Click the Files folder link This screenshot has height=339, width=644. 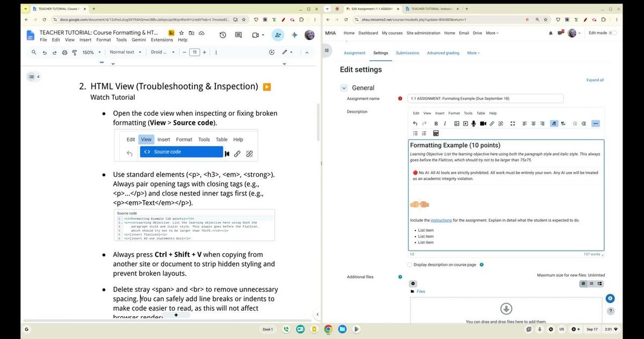(421, 291)
